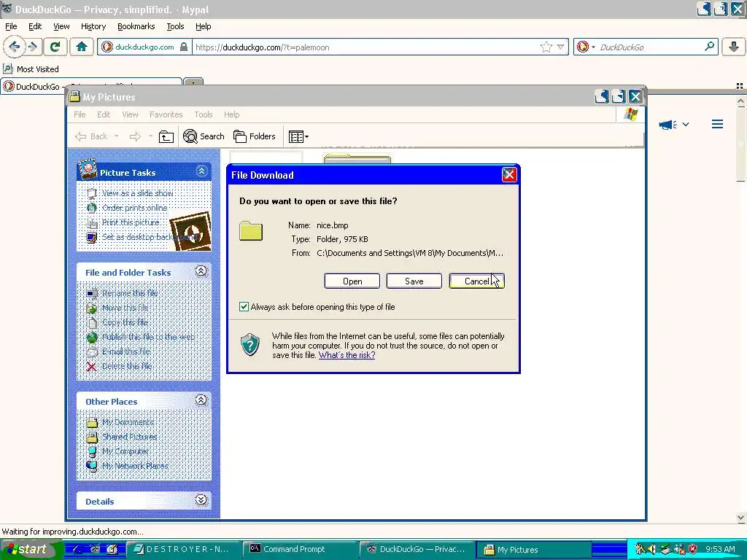Viewport: 747px width, 560px height.
Task: Click My Network Places link
Action: [x=135, y=466]
